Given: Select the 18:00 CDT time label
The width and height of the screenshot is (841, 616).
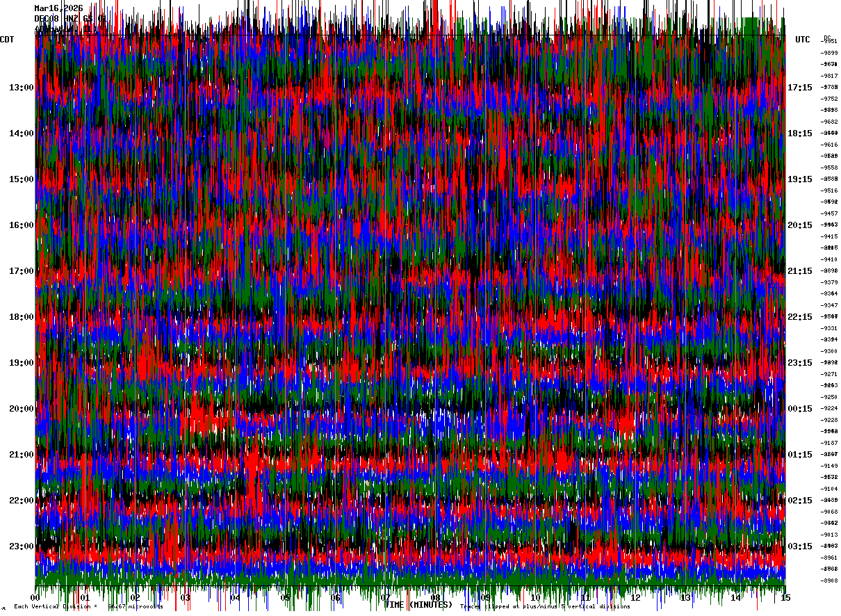Looking at the screenshot, I should pyautogui.click(x=22, y=317).
